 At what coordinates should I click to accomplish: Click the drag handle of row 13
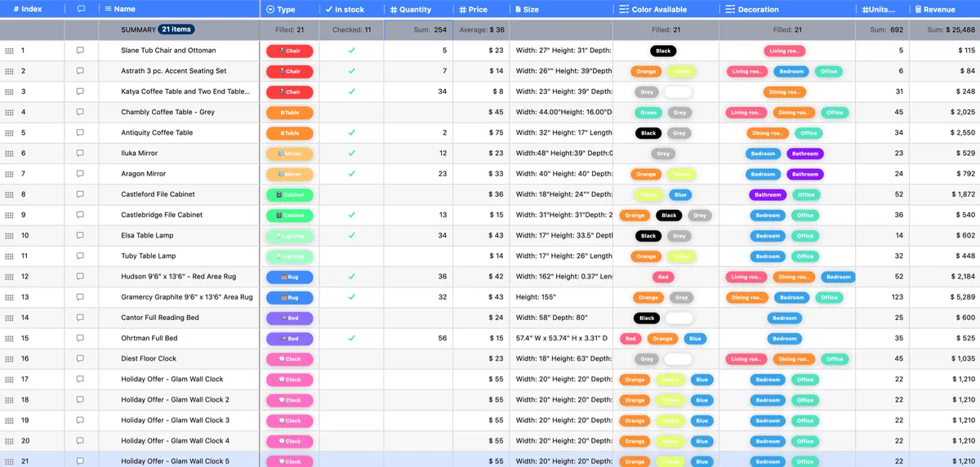9,297
